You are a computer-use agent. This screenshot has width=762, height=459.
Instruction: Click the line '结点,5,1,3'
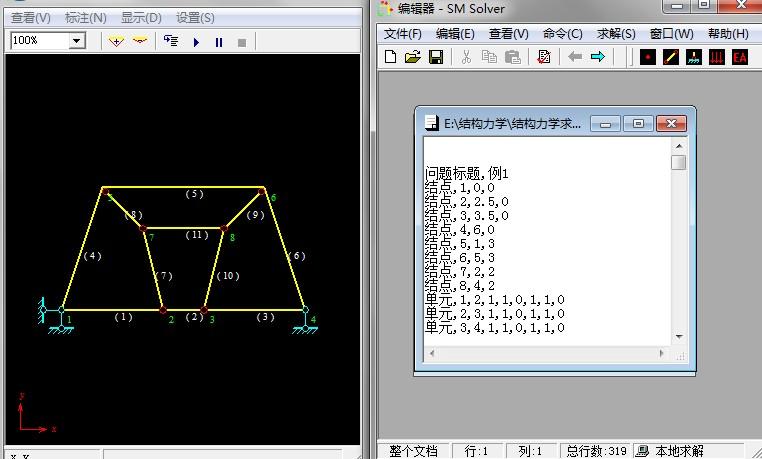coord(460,243)
